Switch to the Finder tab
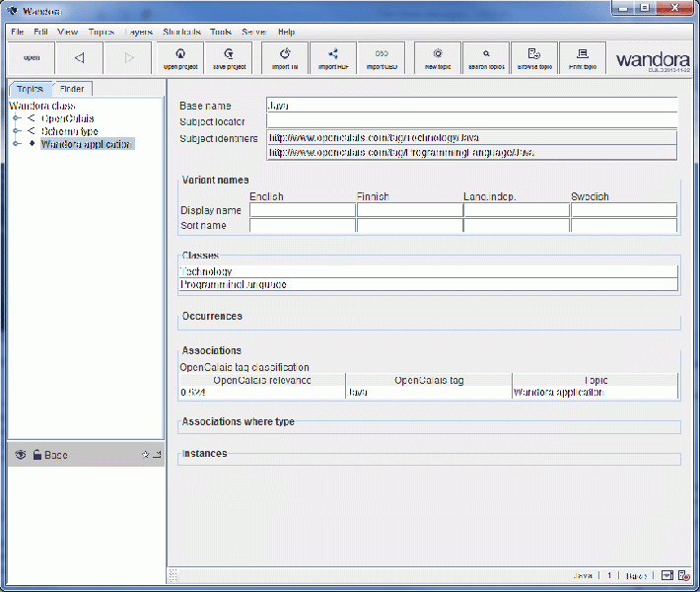Screen dimensions: 700x592 pyautogui.click(x=72, y=89)
